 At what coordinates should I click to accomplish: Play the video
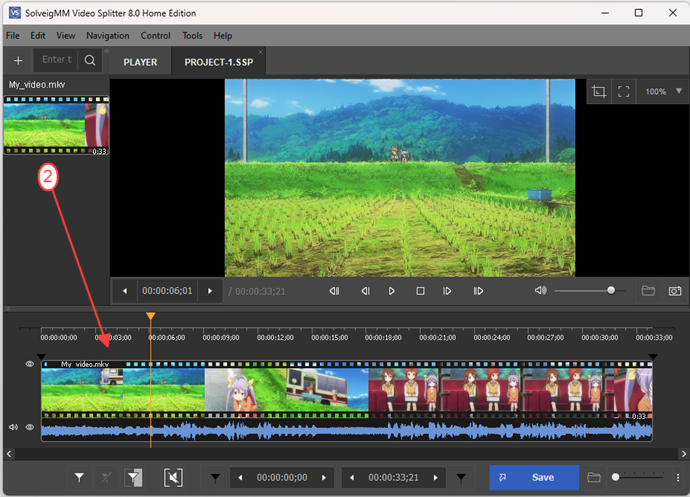[392, 291]
